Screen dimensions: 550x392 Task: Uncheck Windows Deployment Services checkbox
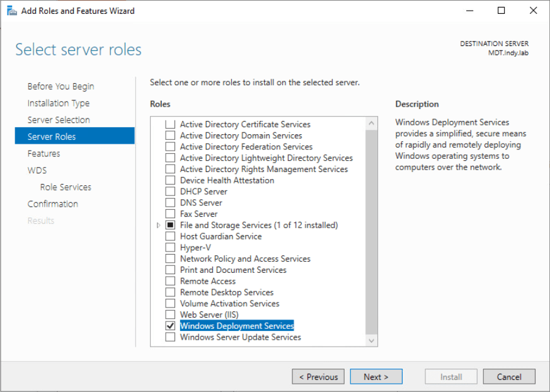coord(170,326)
